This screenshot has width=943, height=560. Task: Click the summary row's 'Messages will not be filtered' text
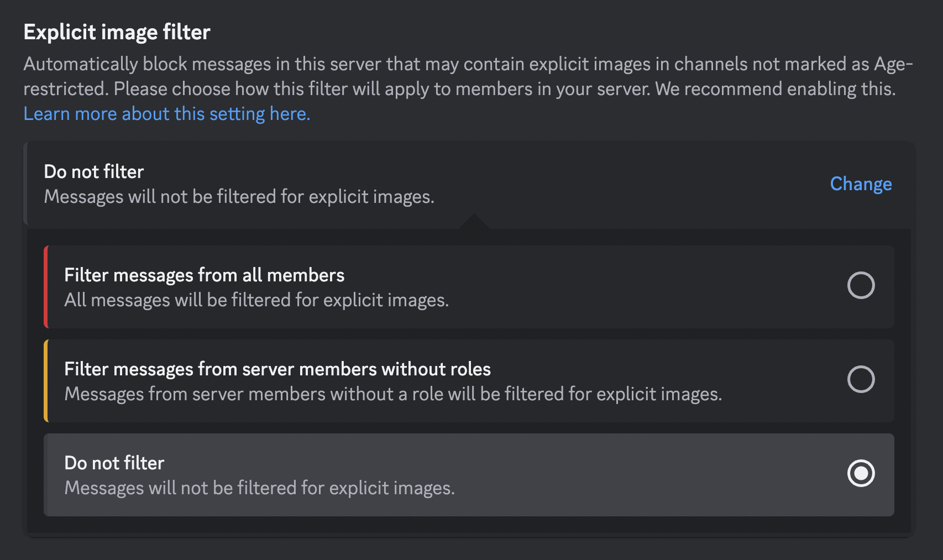(x=239, y=197)
